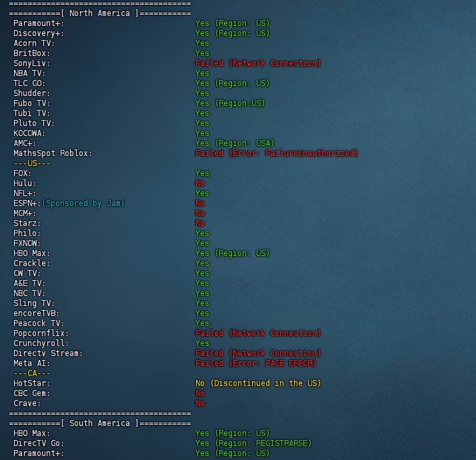Select the Crackle label
This screenshot has height=460, width=476.
pos(31,263)
